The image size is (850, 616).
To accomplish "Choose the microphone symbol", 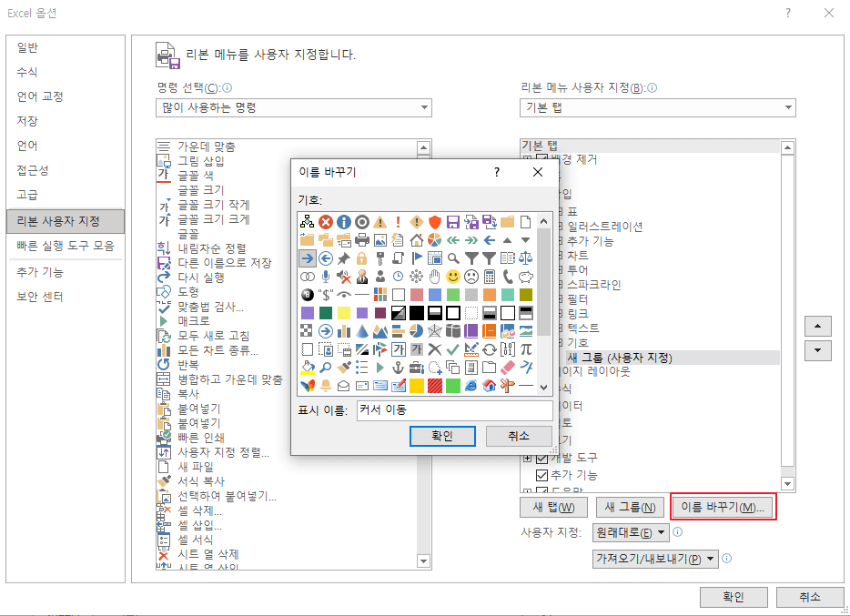I will (x=325, y=277).
